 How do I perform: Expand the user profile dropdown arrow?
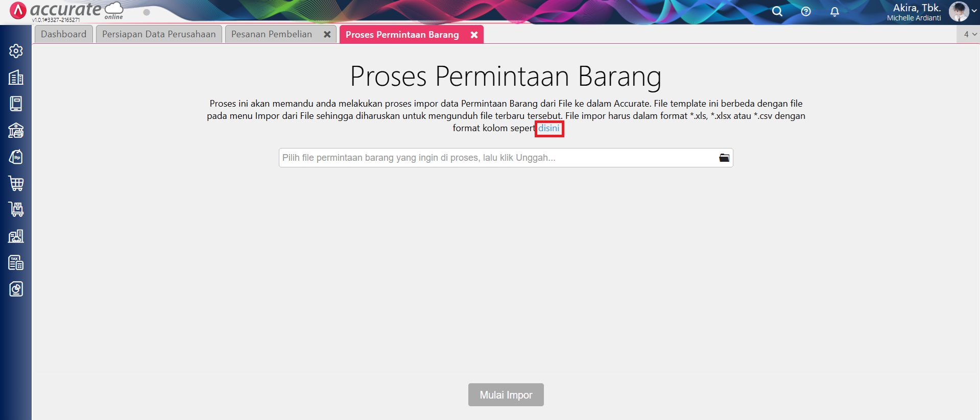[x=974, y=11]
